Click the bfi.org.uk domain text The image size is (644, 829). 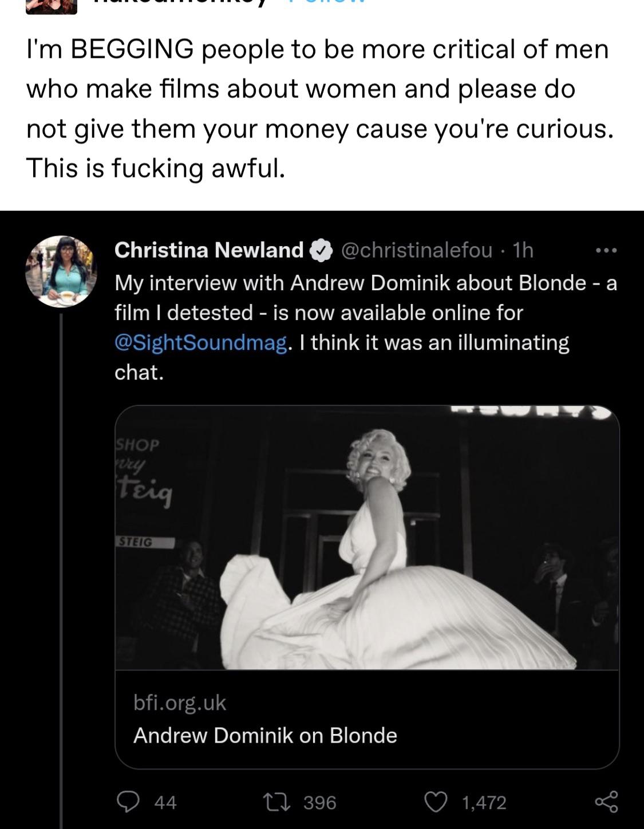(x=180, y=702)
